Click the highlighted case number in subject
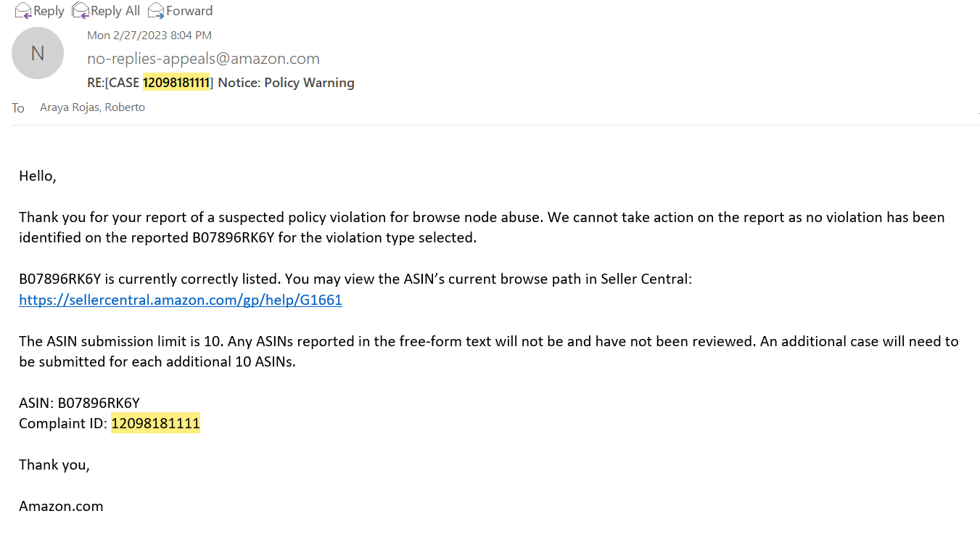980x556 pixels. click(x=176, y=83)
